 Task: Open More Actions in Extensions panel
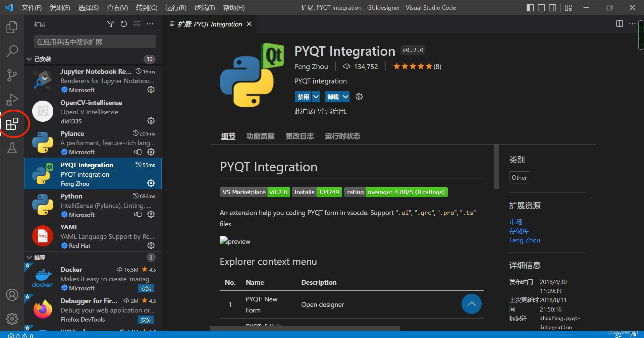pos(150,24)
